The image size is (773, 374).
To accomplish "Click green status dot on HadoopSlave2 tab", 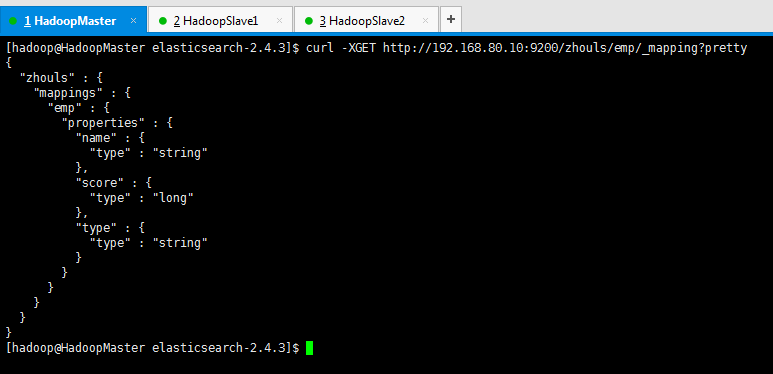I will click(309, 21).
